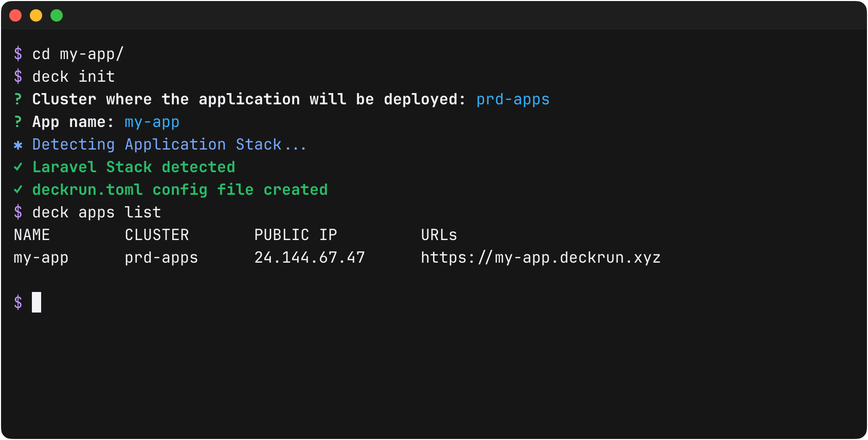Click the 'deck init' command text
The image size is (868, 440).
(74, 77)
